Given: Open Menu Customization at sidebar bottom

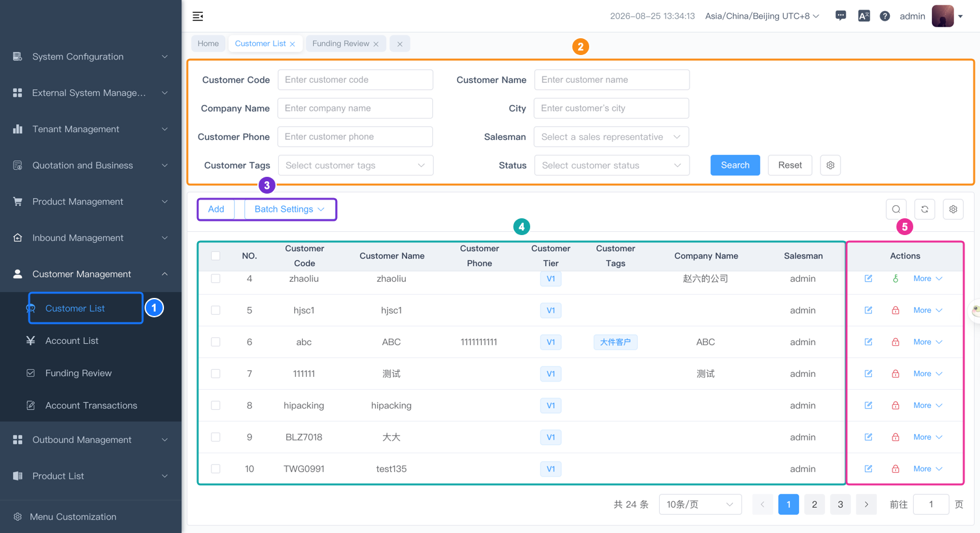Looking at the screenshot, I should [x=91, y=517].
